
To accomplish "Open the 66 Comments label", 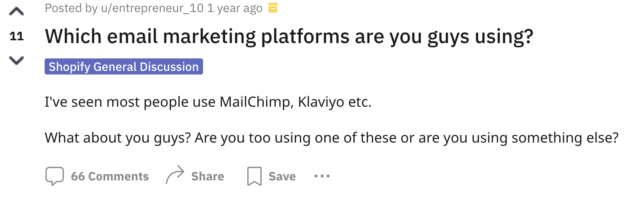I will 110,176.
